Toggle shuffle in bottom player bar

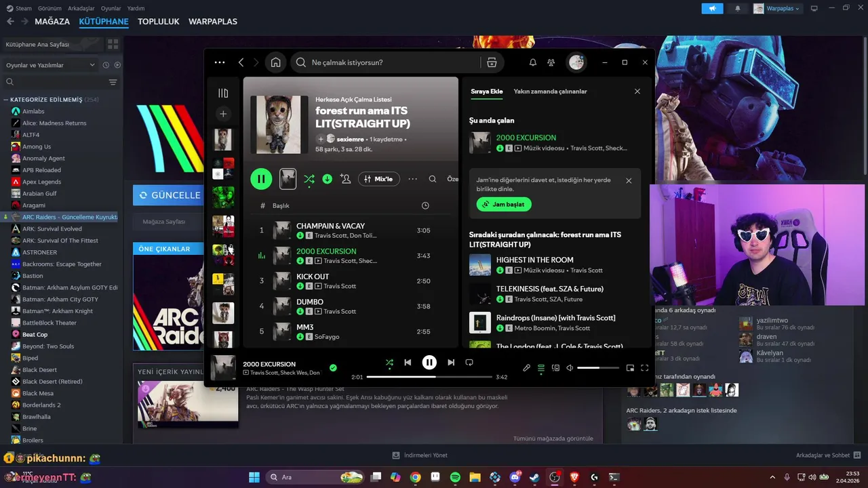click(x=389, y=363)
